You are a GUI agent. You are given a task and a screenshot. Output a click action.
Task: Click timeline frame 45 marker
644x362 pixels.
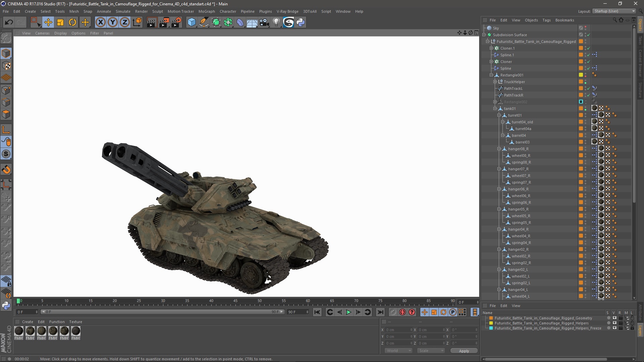pos(235,301)
